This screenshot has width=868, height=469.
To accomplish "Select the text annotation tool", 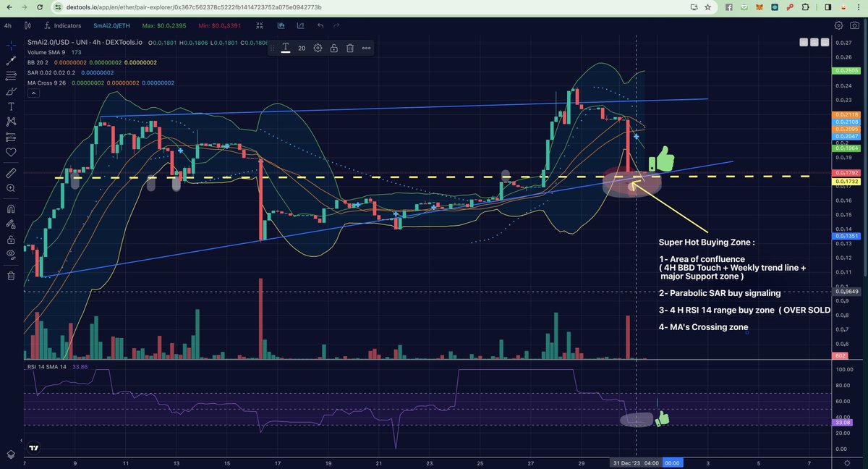I will (10, 106).
